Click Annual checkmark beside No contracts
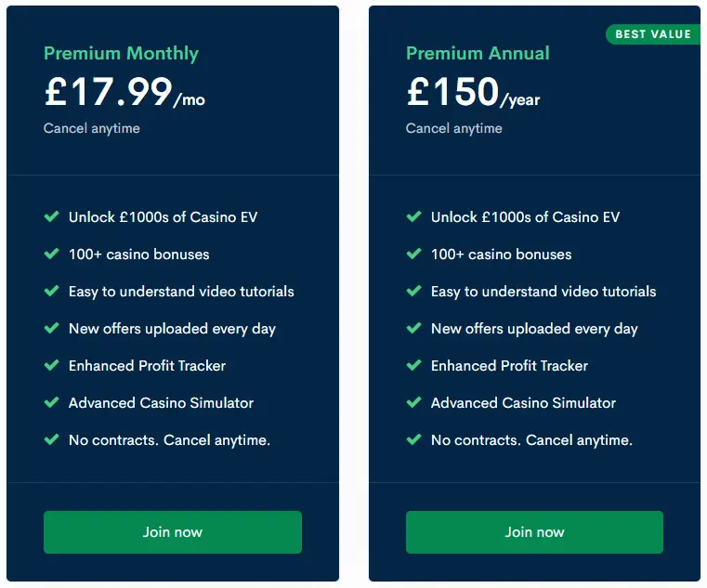707x588 pixels. (x=414, y=440)
